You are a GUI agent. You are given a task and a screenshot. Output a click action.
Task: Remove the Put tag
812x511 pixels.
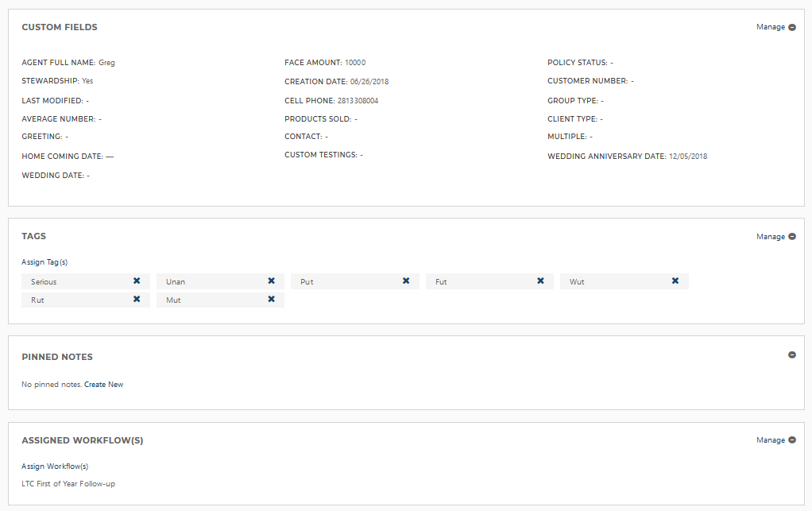point(406,281)
